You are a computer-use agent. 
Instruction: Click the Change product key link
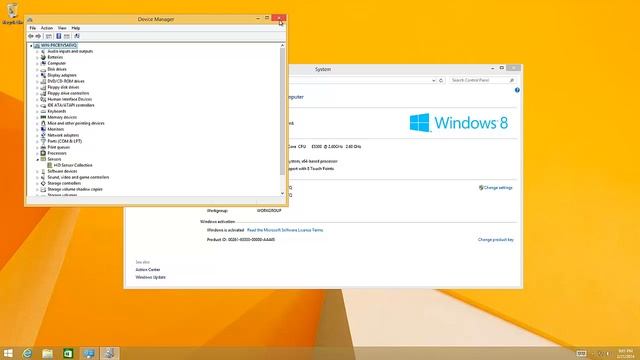click(496, 240)
